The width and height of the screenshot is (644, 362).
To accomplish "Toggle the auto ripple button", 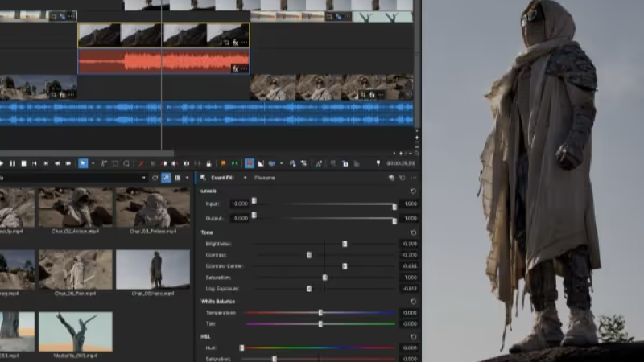I will pyautogui.click(x=272, y=163).
